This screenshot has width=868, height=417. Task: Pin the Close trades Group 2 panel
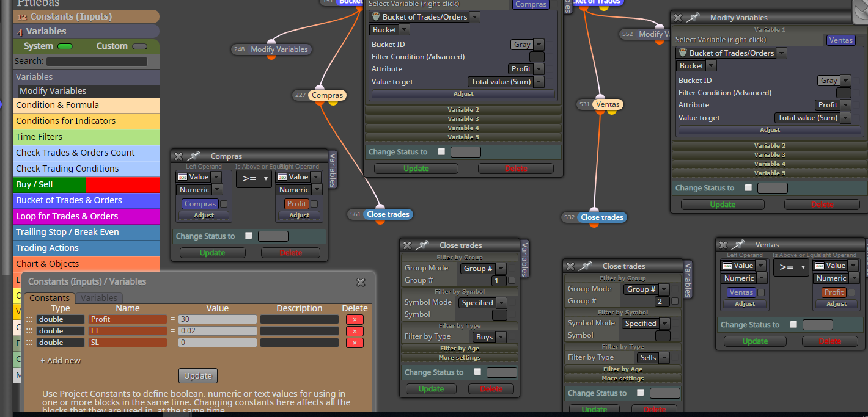(586, 266)
